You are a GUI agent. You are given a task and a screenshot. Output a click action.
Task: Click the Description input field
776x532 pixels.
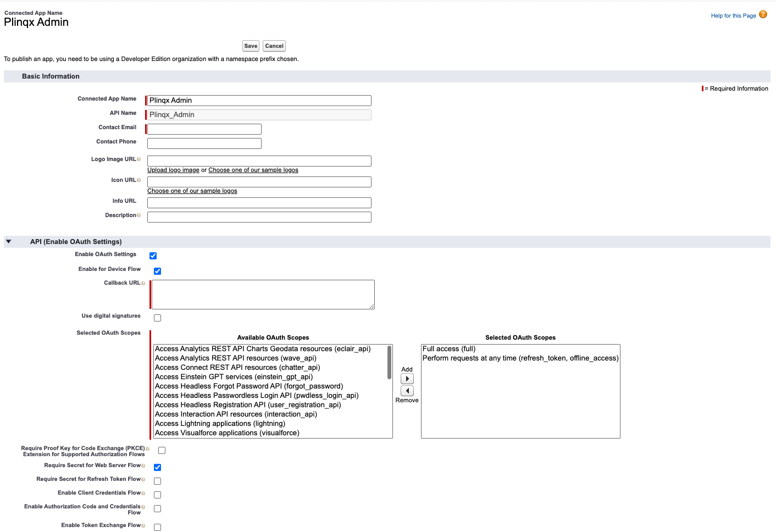click(259, 217)
